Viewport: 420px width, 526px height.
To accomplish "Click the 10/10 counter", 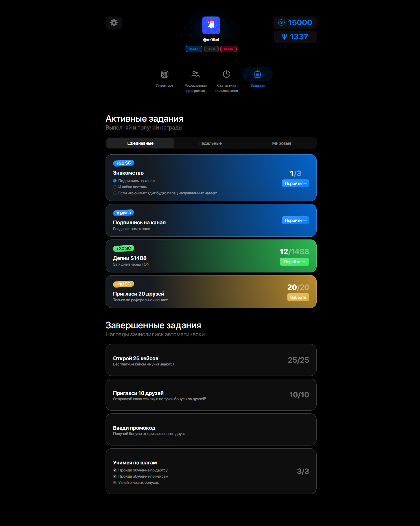I will [x=299, y=395].
